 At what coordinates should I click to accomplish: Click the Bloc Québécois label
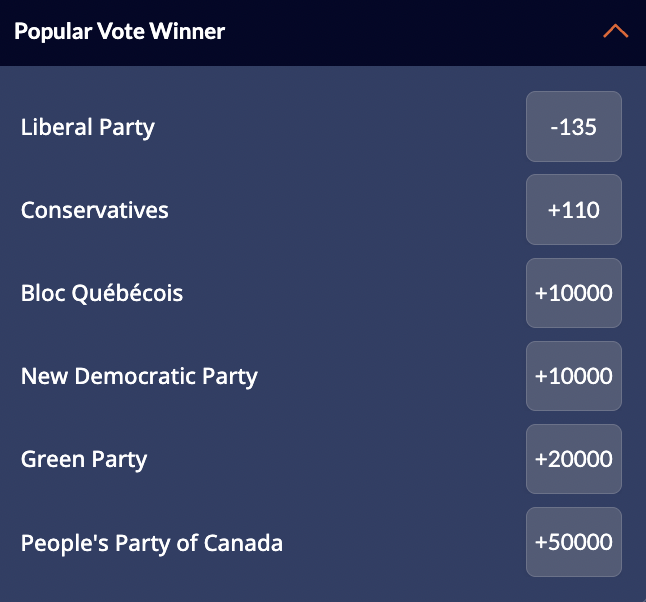(102, 293)
